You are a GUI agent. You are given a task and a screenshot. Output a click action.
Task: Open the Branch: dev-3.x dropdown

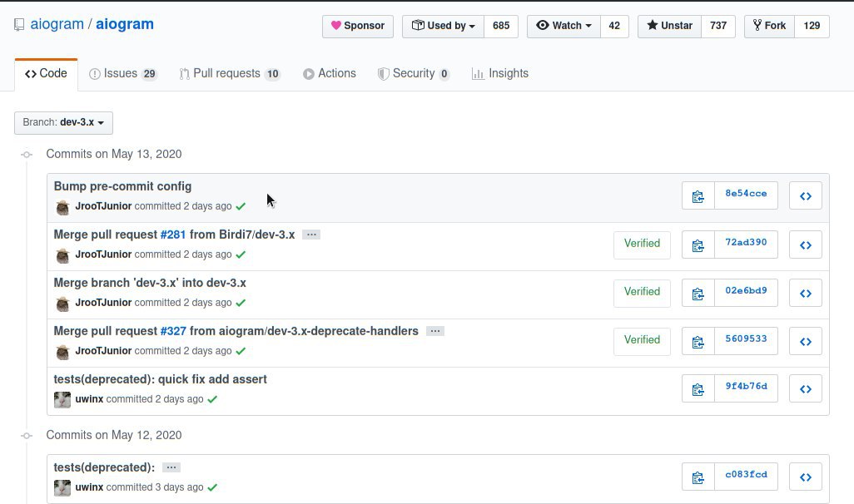coord(64,122)
